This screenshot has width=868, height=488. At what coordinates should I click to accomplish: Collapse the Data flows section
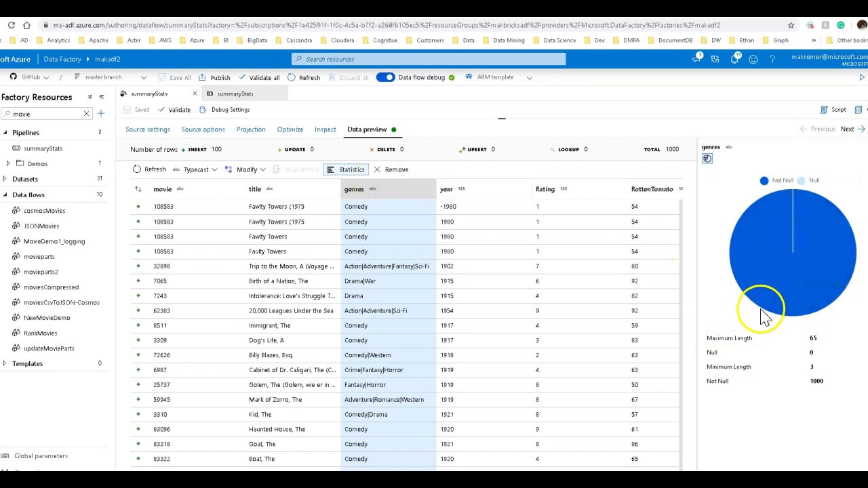click(5, 195)
